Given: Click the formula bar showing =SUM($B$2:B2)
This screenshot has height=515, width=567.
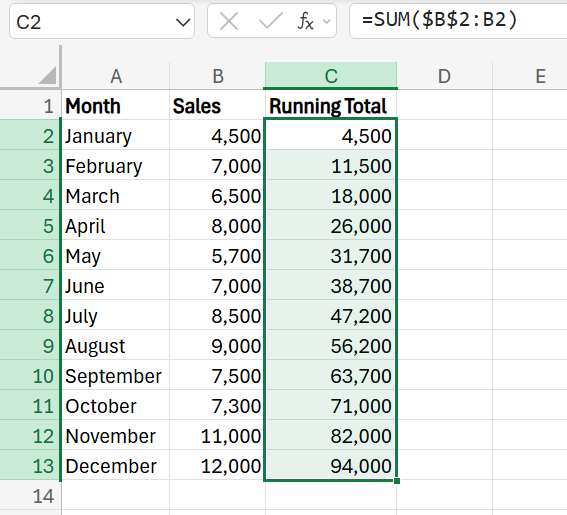Looking at the screenshot, I should (x=458, y=20).
